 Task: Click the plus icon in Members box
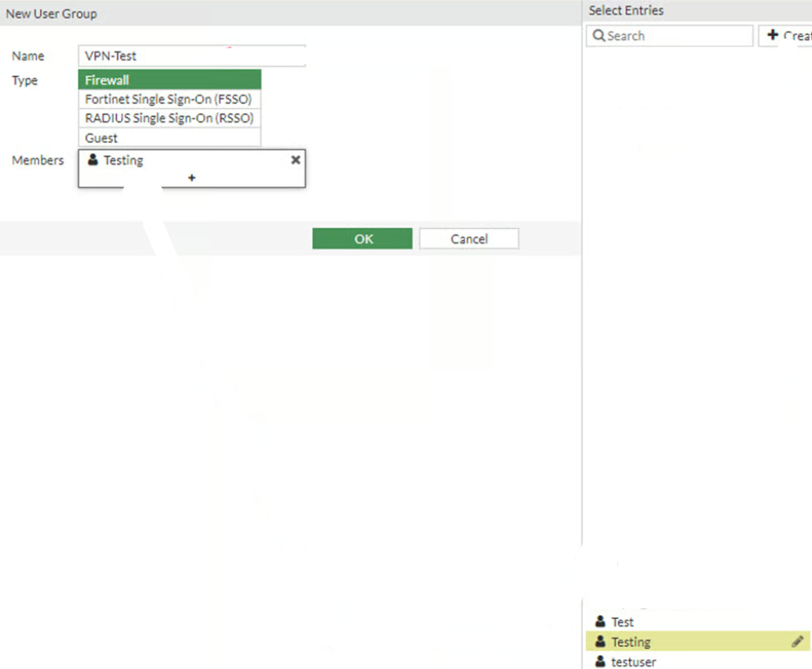click(x=191, y=177)
